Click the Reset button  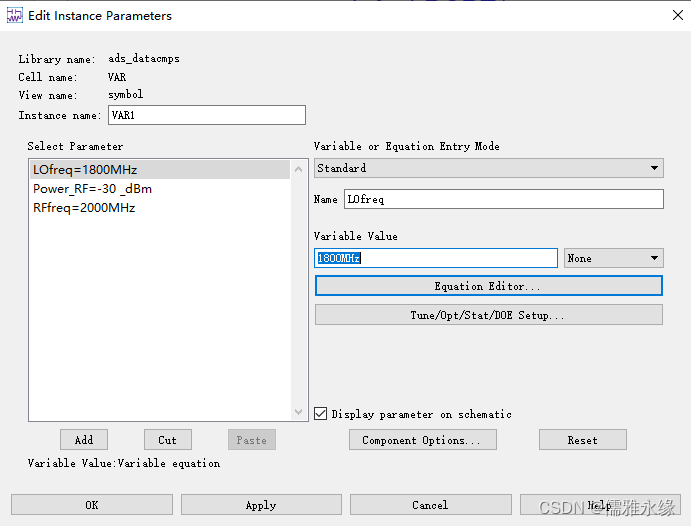(x=583, y=440)
